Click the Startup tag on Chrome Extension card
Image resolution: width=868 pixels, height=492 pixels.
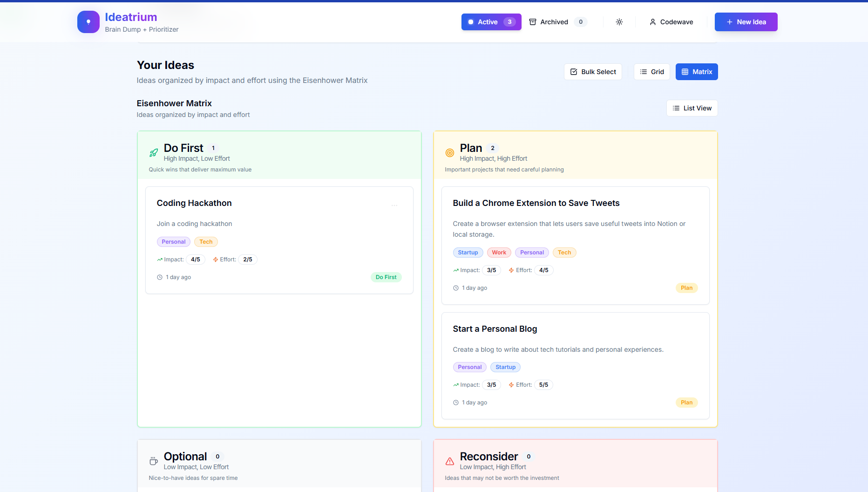click(468, 253)
